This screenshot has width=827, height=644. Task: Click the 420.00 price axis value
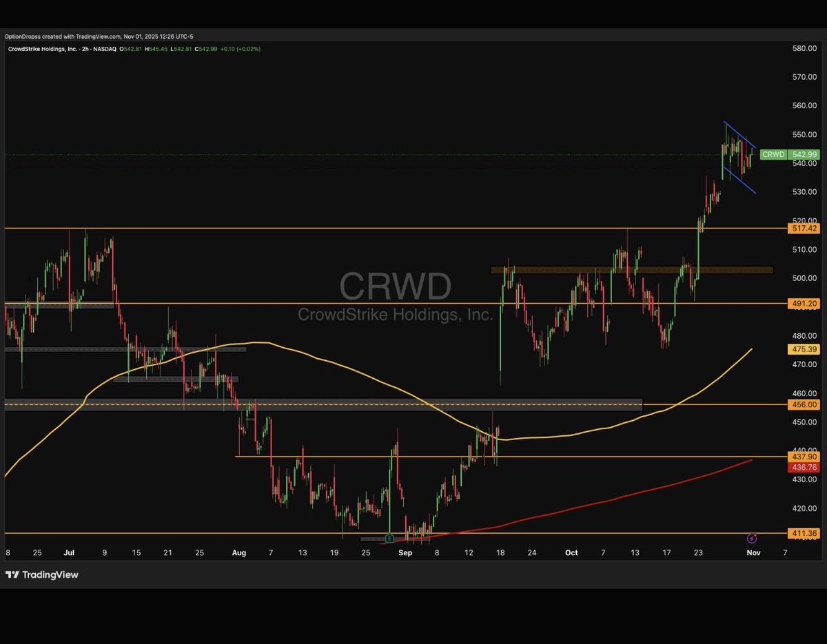[804, 508]
